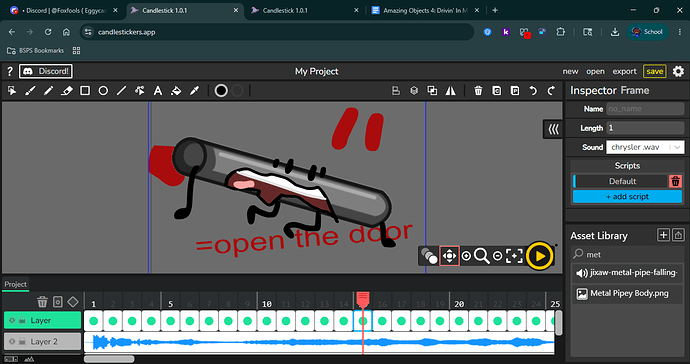Click the + add script button
This screenshot has height=364, width=690.
tap(628, 197)
